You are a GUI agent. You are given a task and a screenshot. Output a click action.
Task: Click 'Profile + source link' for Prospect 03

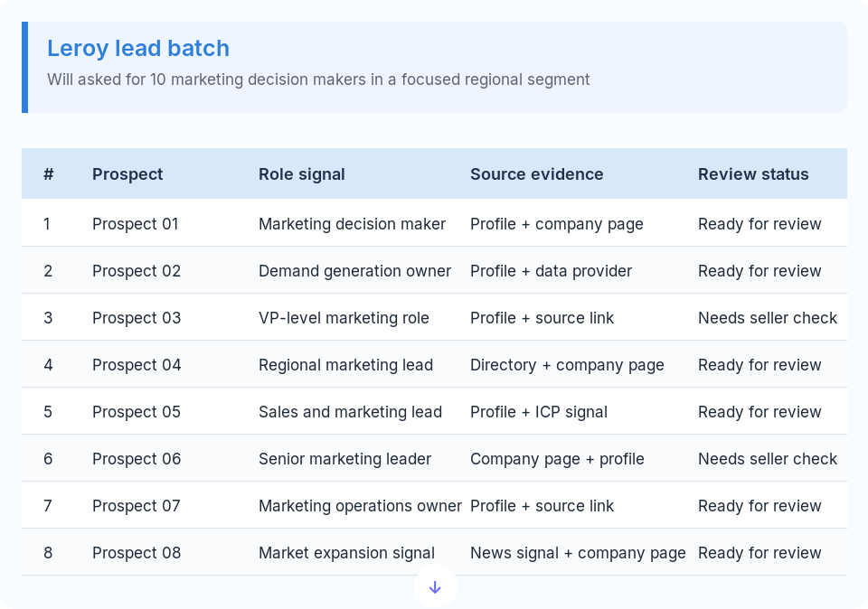click(x=542, y=318)
